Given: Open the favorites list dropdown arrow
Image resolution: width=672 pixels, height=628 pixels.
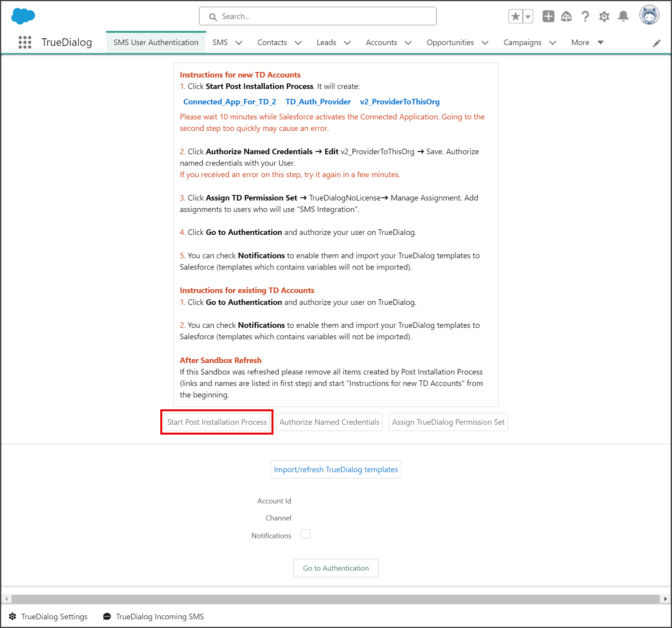Looking at the screenshot, I should tap(528, 16).
